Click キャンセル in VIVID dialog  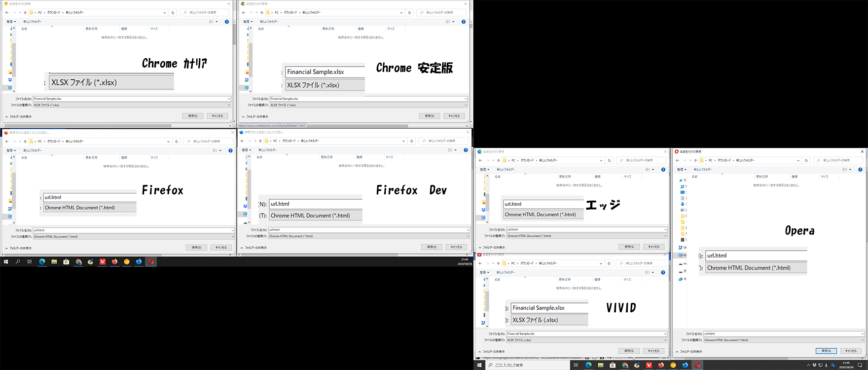pyautogui.click(x=654, y=351)
